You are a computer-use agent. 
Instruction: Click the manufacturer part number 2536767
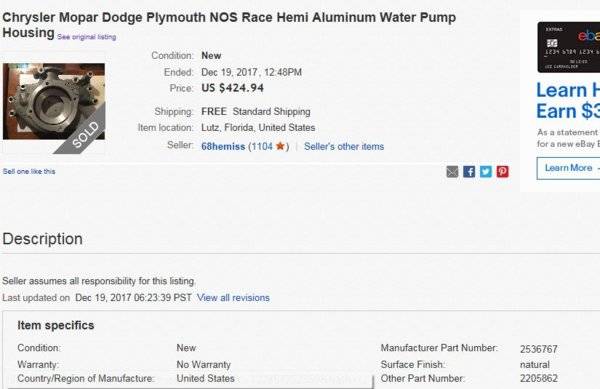[538, 349]
